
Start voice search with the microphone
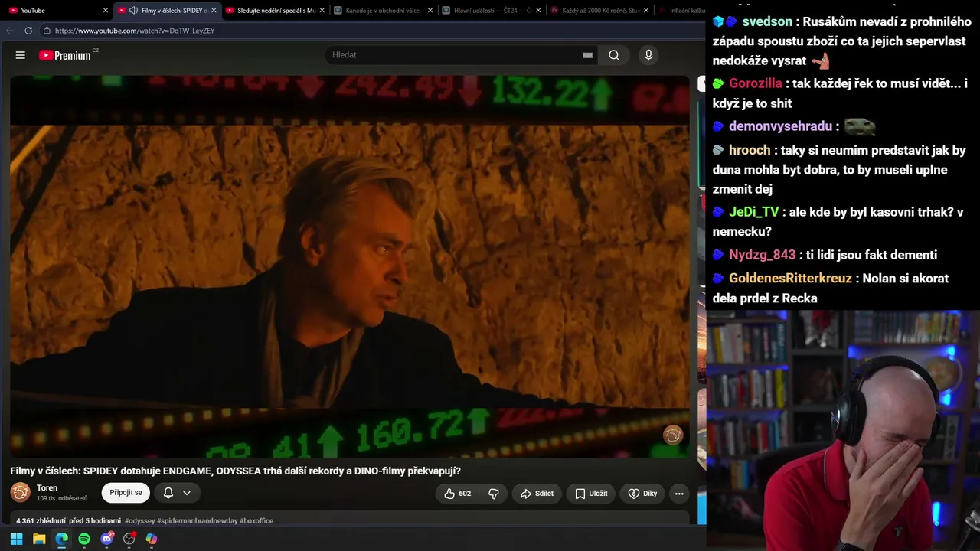(648, 55)
